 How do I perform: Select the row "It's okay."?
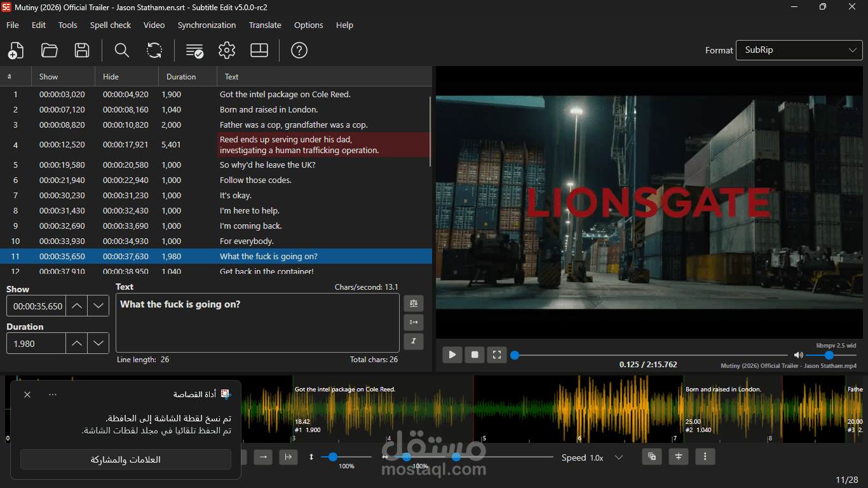coord(215,196)
